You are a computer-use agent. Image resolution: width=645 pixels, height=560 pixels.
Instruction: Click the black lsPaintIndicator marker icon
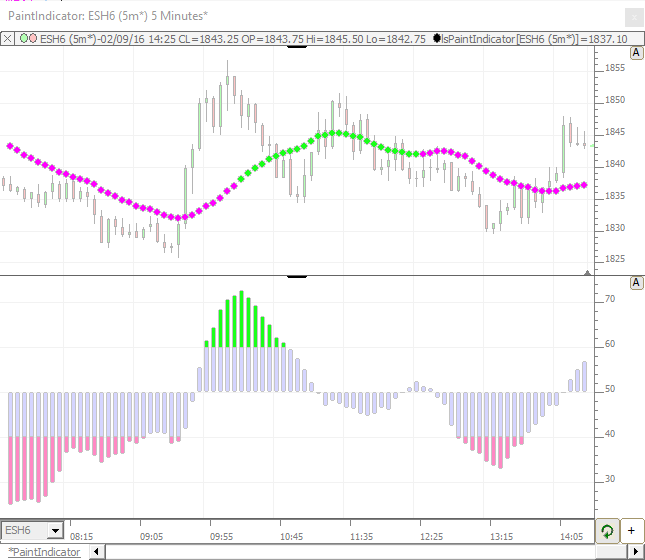click(x=437, y=39)
